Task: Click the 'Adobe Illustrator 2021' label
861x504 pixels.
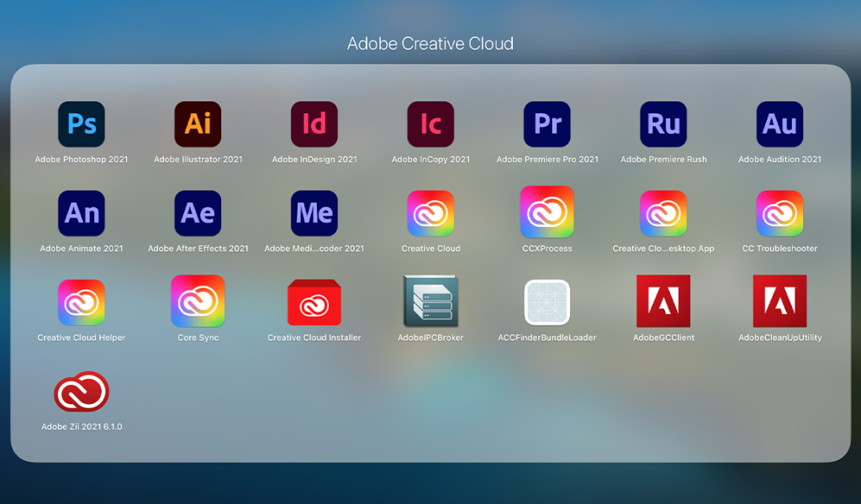Action: [x=198, y=159]
